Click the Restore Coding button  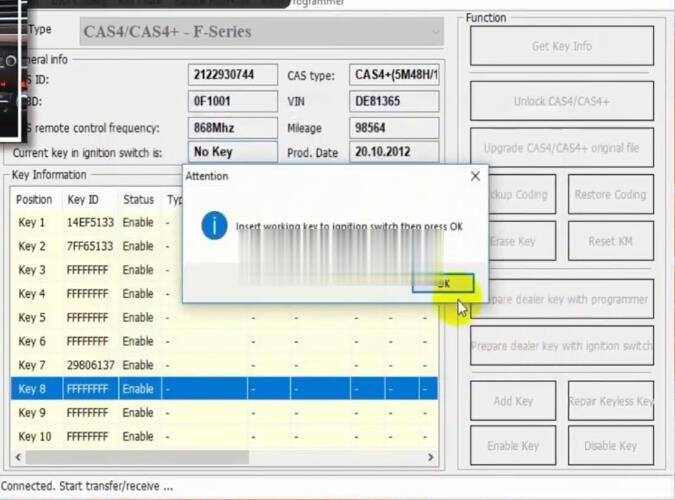coord(610,194)
